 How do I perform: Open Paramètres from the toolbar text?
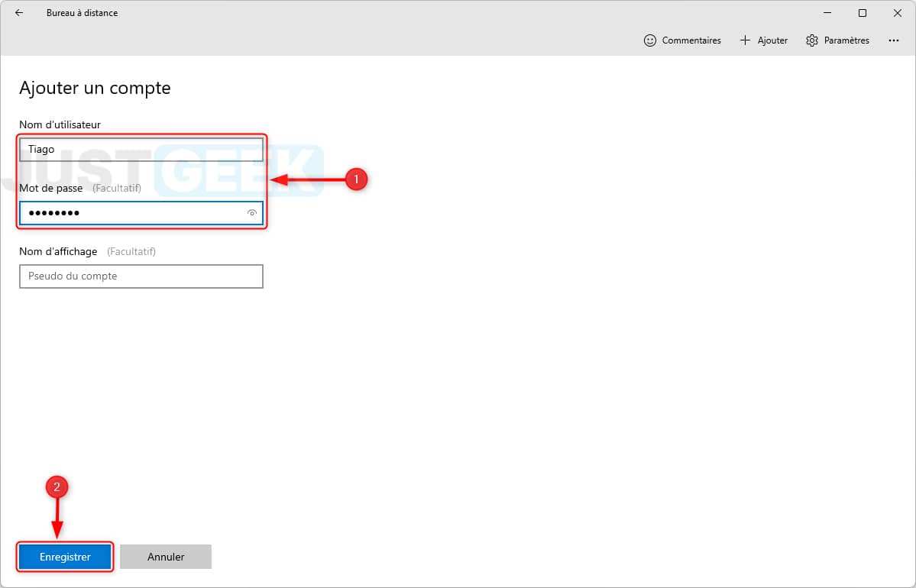point(846,40)
